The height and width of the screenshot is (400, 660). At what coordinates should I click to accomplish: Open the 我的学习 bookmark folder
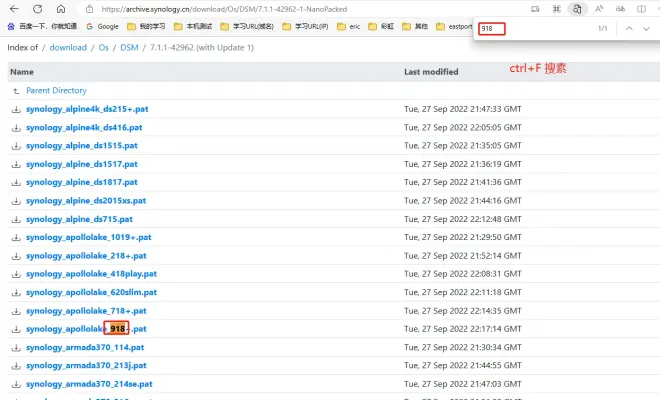coord(146,26)
